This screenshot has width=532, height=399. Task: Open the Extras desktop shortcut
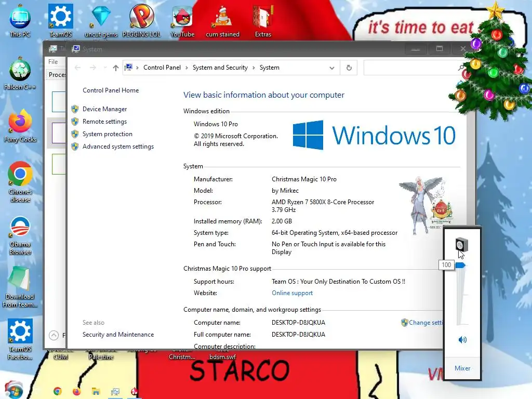click(263, 21)
